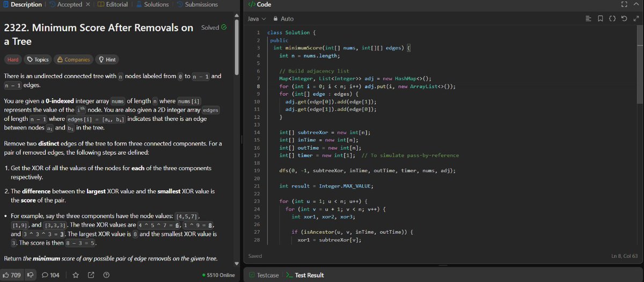Image resolution: width=644 pixels, height=282 pixels.
Task: Collapse the Code panel with the up chevron
Action: click(636, 4)
